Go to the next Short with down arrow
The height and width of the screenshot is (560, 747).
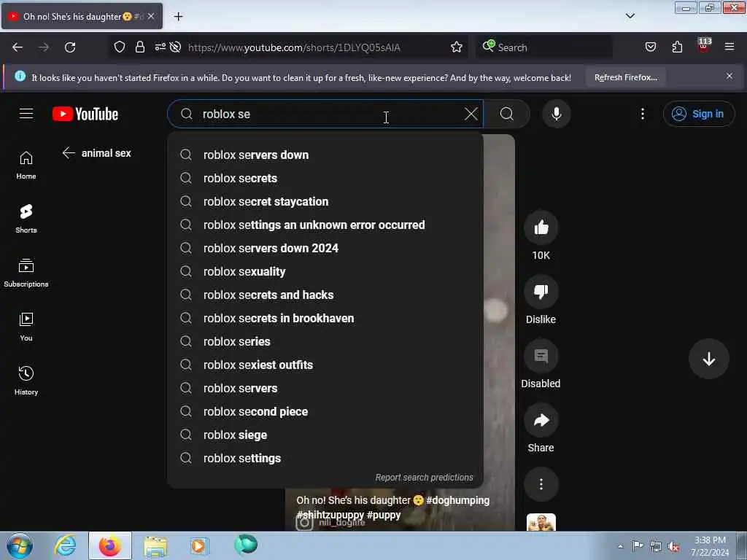tap(708, 359)
